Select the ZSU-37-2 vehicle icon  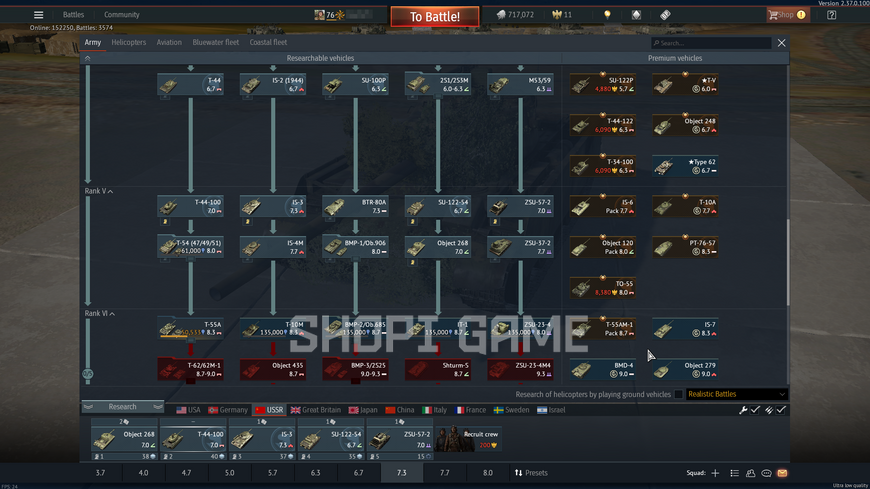coord(520,247)
